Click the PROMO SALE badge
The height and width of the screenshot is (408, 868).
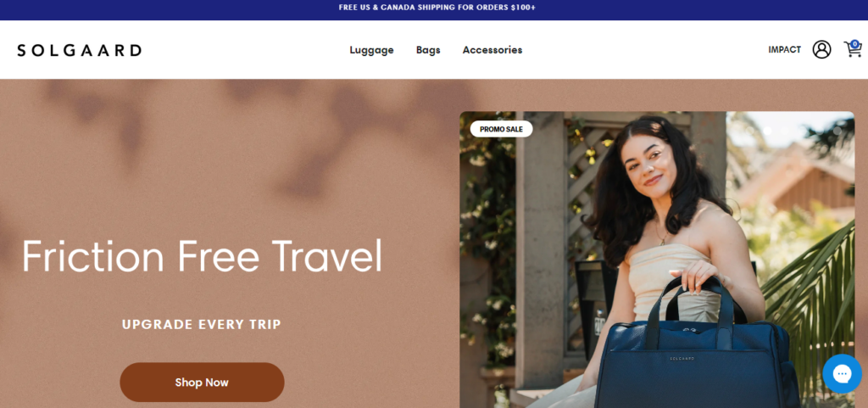(x=501, y=129)
